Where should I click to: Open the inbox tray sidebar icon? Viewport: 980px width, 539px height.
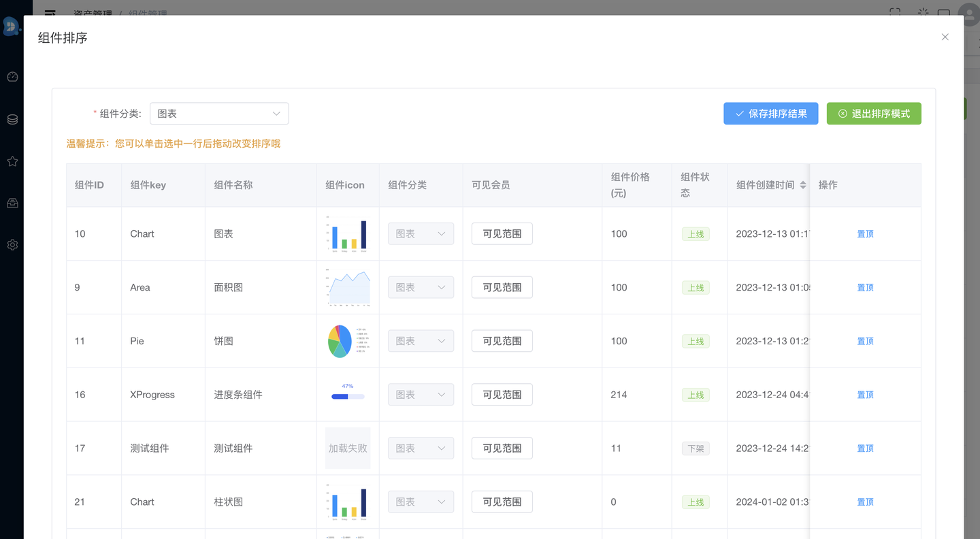[x=12, y=203]
